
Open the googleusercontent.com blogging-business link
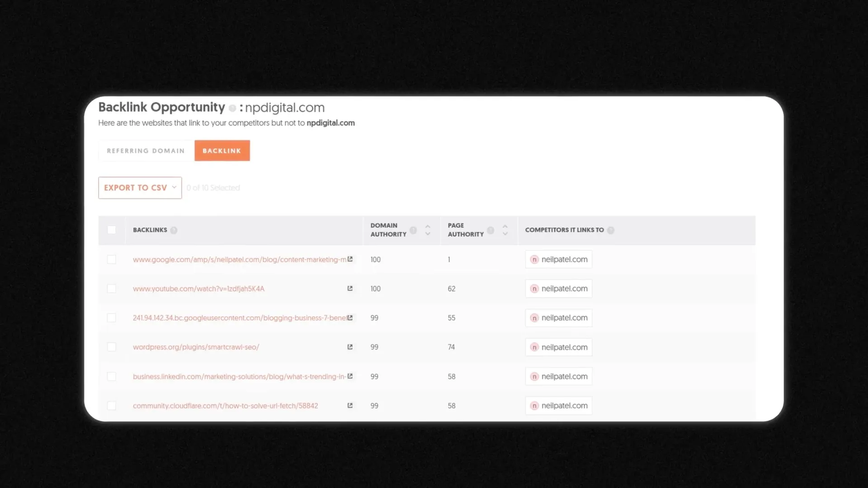[239, 318]
